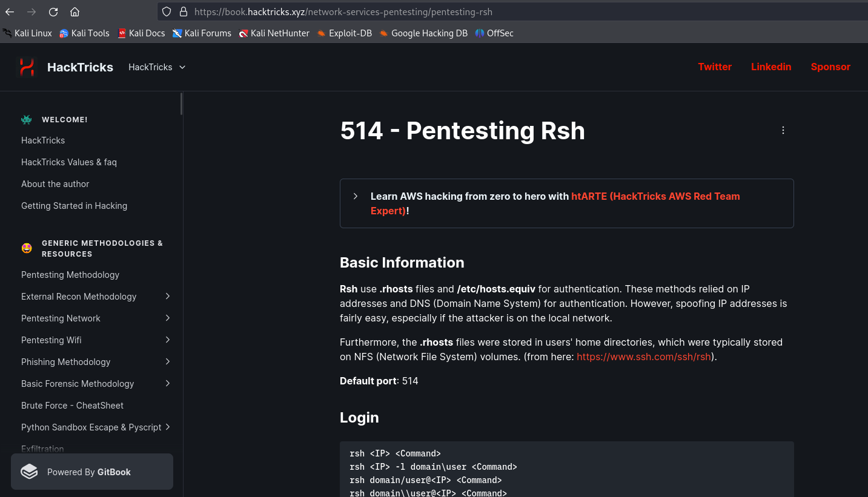Click the sidebar scrollbar handle
868x497 pixels.
click(181, 104)
